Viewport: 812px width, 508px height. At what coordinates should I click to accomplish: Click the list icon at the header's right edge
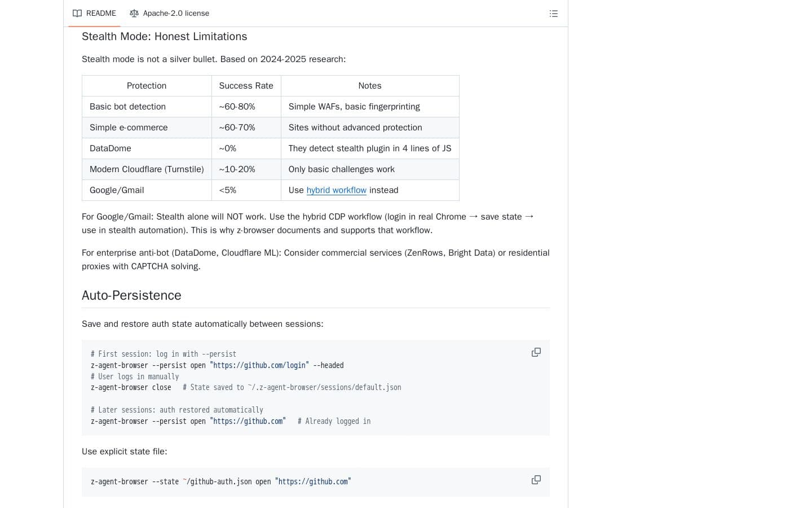coord(553,14)
